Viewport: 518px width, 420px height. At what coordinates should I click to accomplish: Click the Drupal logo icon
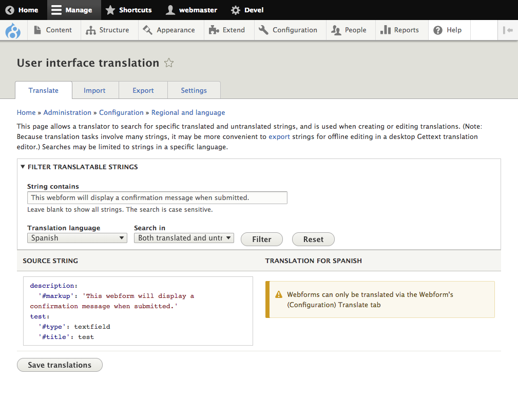coord(13,31)
